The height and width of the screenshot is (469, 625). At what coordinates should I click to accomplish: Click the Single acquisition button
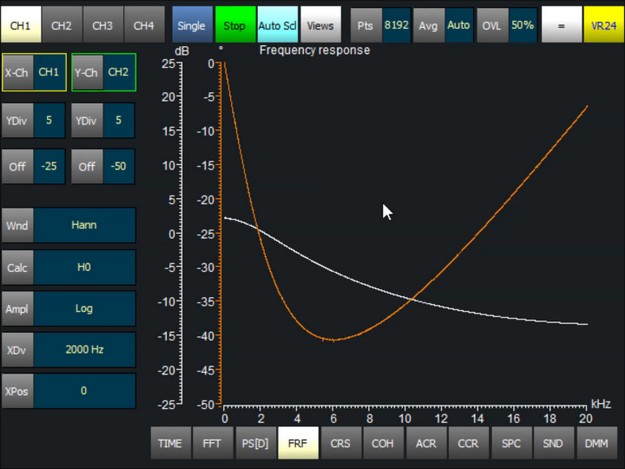tap(192, 24)
